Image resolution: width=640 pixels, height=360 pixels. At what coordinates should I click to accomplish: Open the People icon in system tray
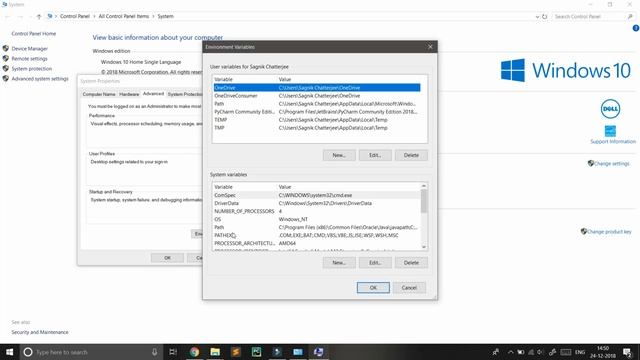(x=496, y=352)
